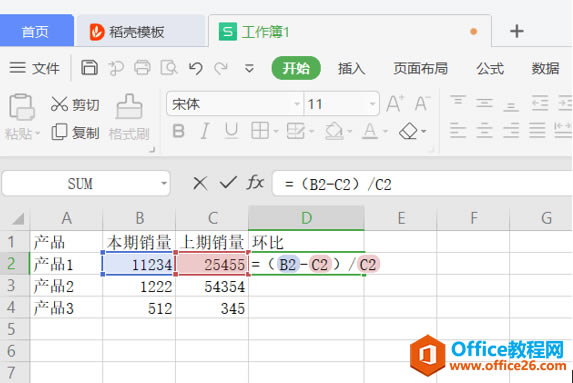Expand quick access toolbar customize arrow

tap(249, 68)
